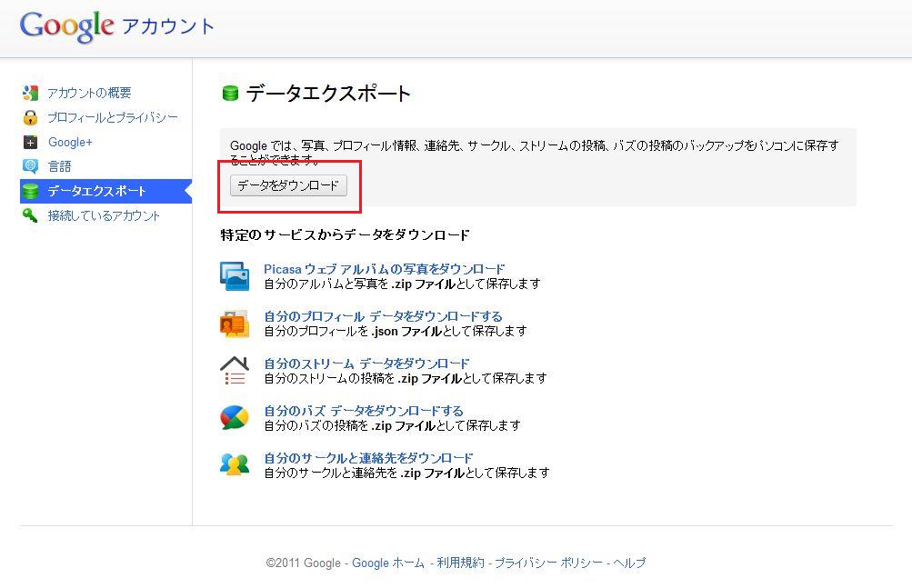Click the key icon beside 接続しているアカウント
Viewport: 912px width, 588px height.
tap(30, 215)
